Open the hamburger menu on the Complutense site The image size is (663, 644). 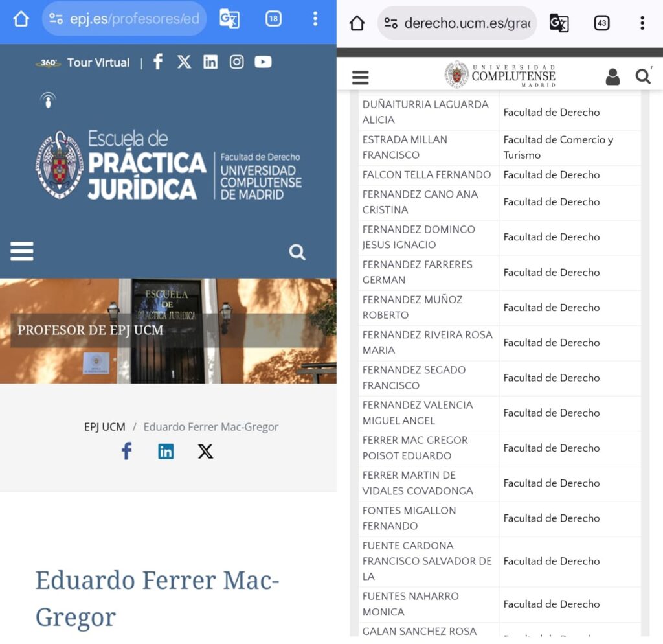(x=360, y=78)
